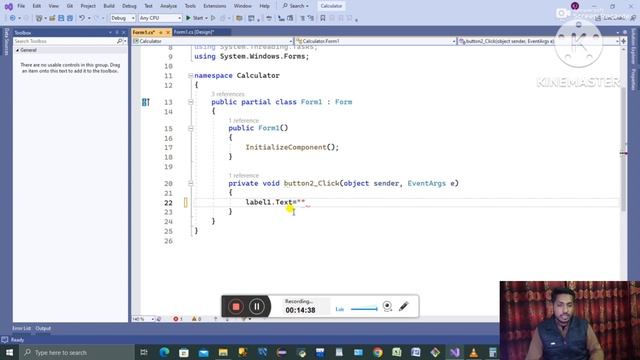Screen dimensions: 640x360
Task: Click the Live Share button
Action: 611,18
